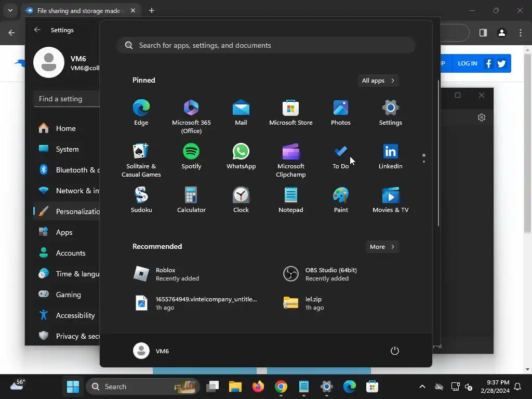Open Notepad from pinned apps
The image size is (532, 399).
[x=291, y=200]
